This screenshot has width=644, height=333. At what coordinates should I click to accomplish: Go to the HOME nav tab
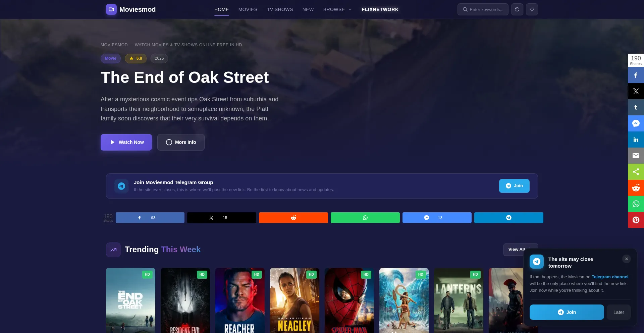tap(222, 9)
